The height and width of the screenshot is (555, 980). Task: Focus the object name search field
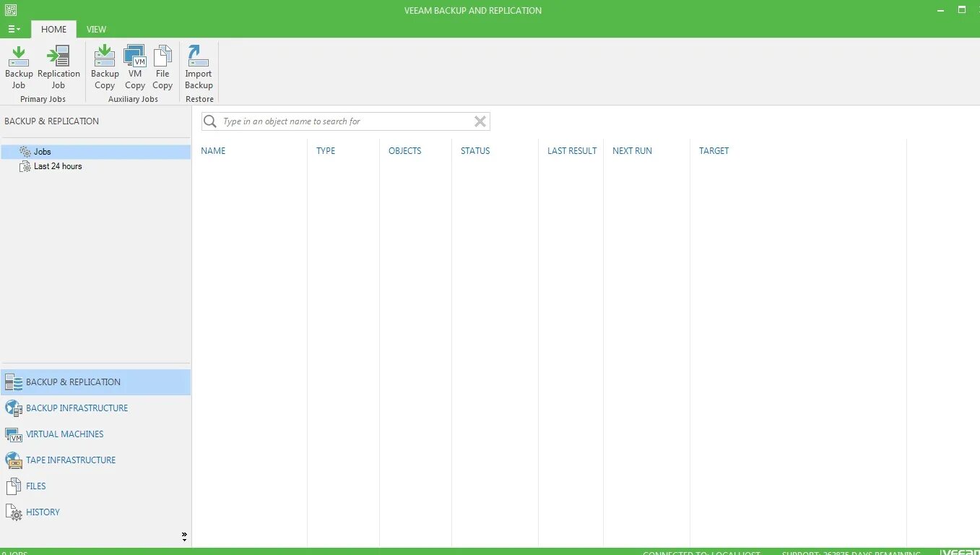(345, 121)
